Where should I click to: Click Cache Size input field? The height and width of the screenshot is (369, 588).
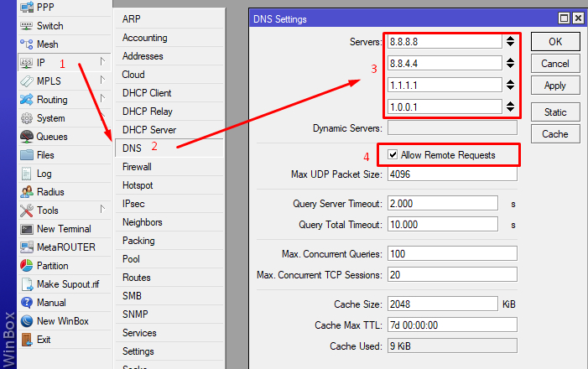(x=443, y=304)
